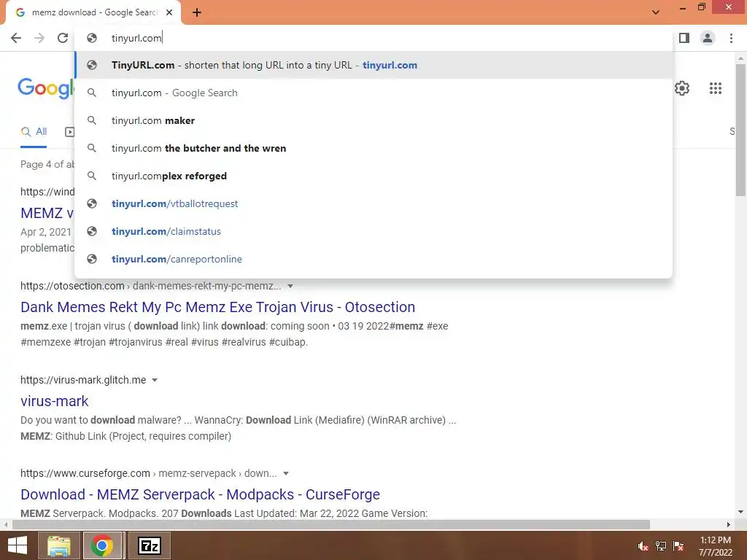Open the tinyurl.com/vtballotrequest suggestion
The image size is (747, 560).
[373, 203]
